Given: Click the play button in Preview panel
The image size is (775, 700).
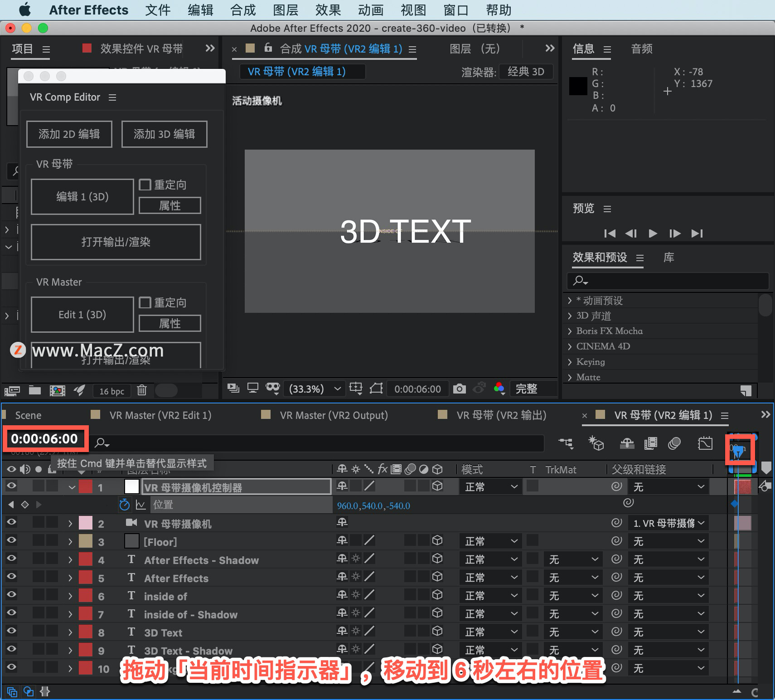Looking at the screenshot, I should pyautogui.click(x=653, y=233).
